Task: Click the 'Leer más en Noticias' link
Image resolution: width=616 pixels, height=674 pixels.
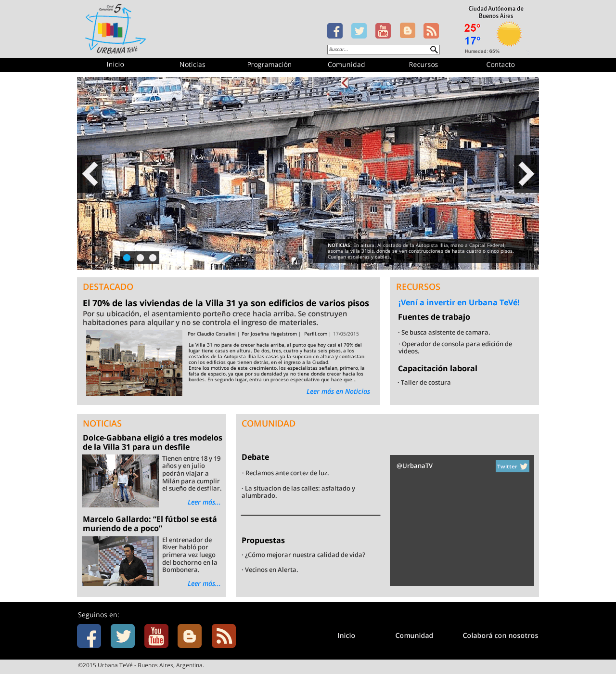Action: [x=338, y=391]
